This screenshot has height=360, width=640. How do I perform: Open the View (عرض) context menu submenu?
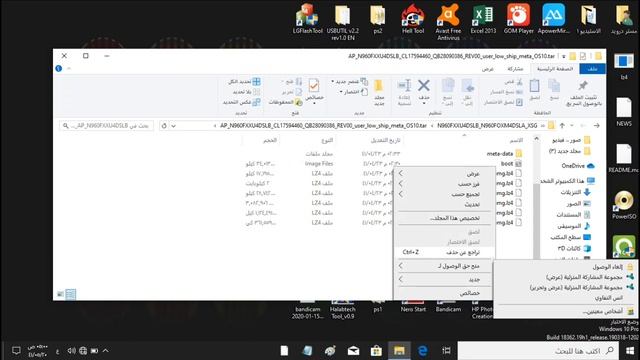pos(444,173)
